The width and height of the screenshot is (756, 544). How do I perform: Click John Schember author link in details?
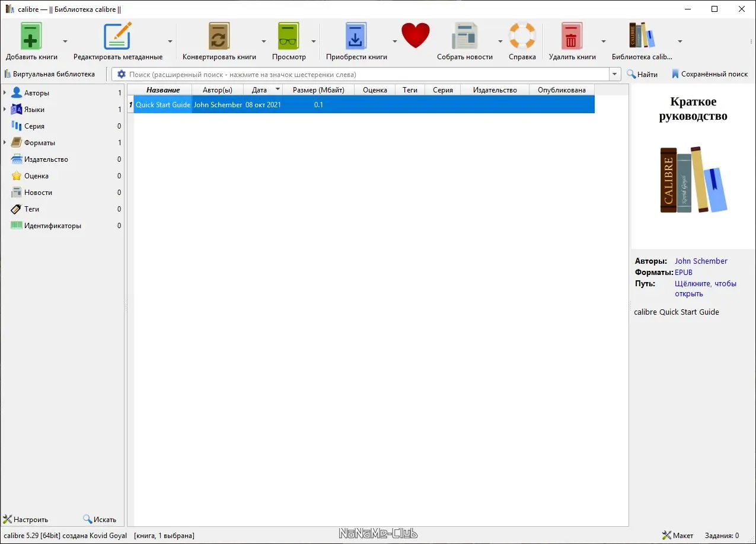(x=701, y=261)
